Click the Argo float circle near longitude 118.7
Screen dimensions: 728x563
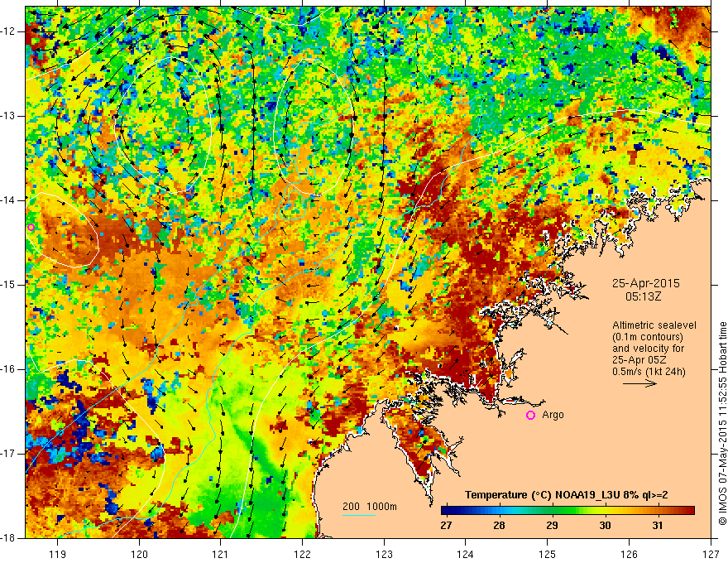point(31,227)
